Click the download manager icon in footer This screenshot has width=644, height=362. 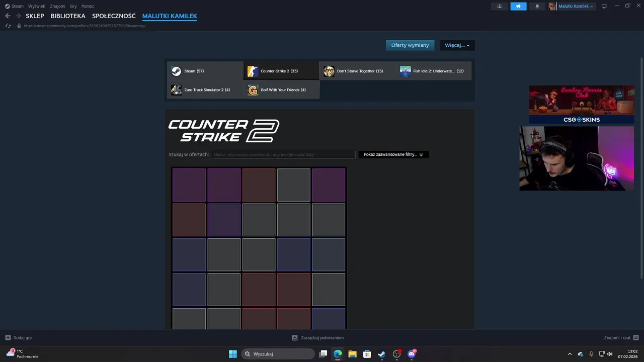[295, 338]
